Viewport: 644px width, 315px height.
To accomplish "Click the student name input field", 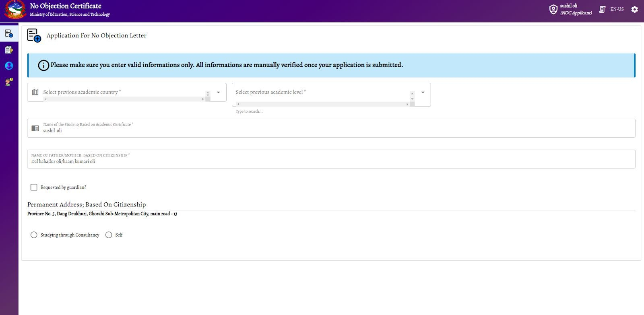I will pyautogui.click(x=330, y=130).
